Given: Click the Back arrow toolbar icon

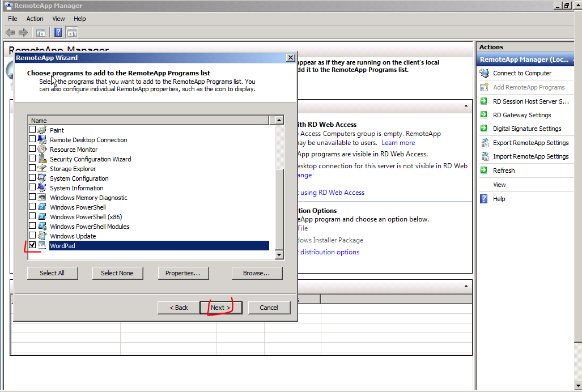Looking at the screenshot, I should tap(10, 33).
